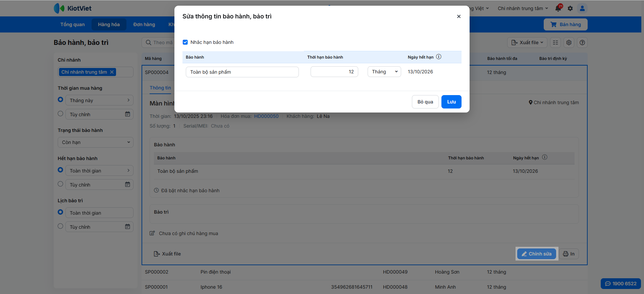Viewport: 644px width, 294px height.
Task: Click the warranty duration number field
Action: pyautogui.click(x=334, y=72)
